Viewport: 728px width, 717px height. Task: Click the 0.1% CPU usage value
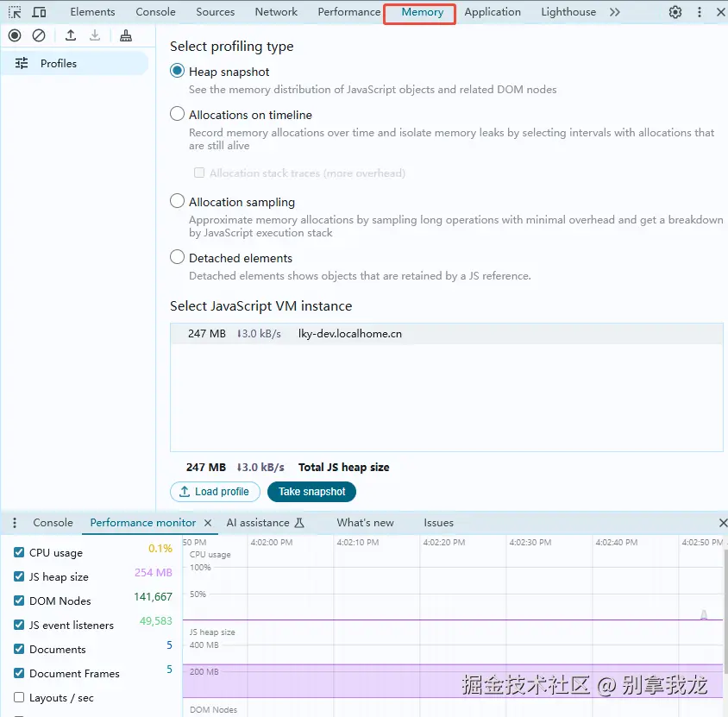coord(160,549)
